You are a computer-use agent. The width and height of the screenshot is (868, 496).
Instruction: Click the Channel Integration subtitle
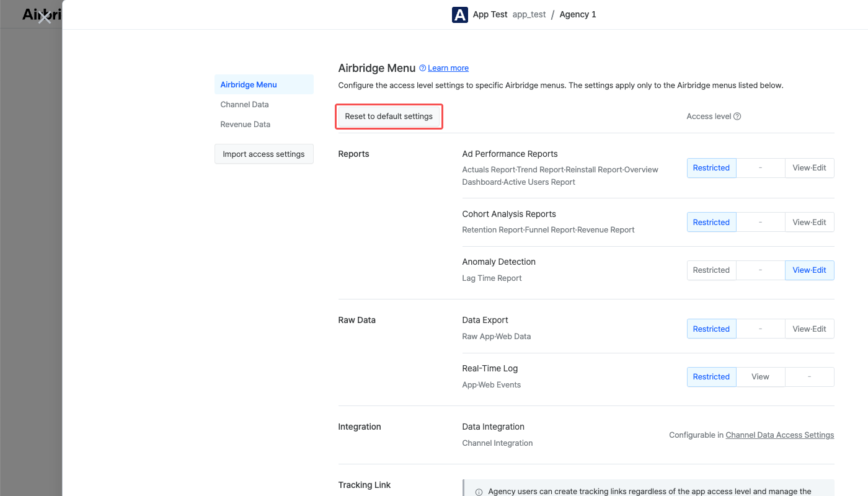coord(497,443)
